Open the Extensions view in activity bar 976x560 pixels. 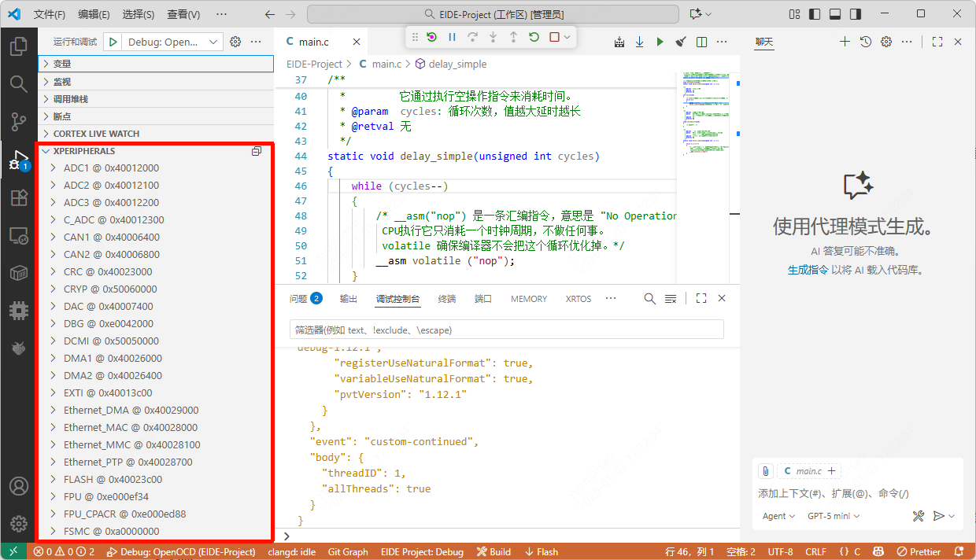tap(19, 197)
